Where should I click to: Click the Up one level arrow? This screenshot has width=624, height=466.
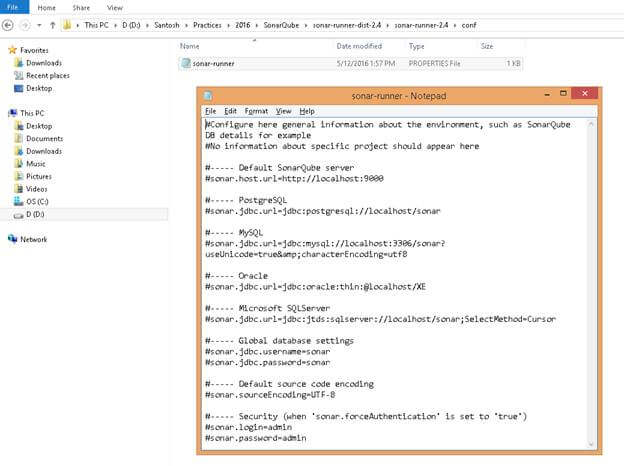tap(52, 24)
